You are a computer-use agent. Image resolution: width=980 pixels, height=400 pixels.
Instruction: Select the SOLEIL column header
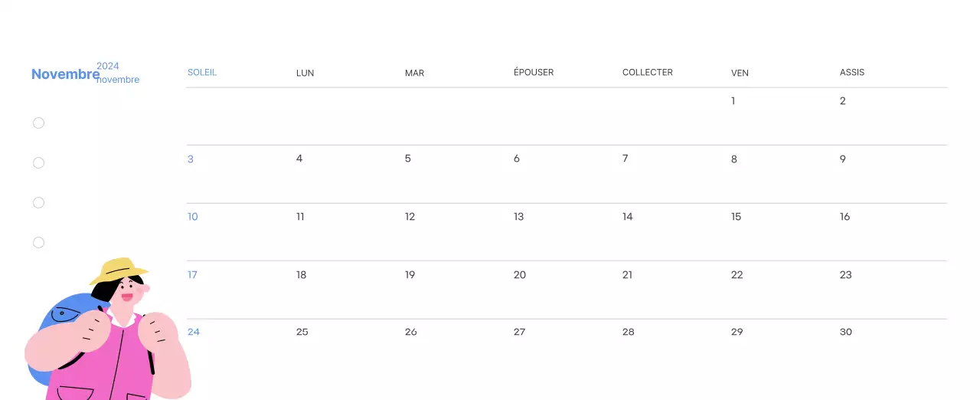(202, 73)
